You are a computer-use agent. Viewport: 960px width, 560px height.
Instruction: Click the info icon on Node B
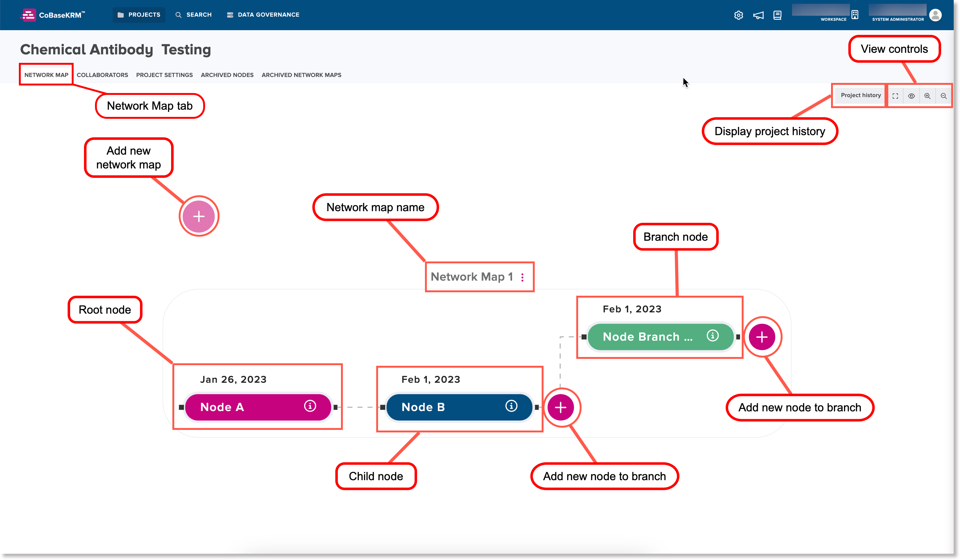[x=511, y=407]
